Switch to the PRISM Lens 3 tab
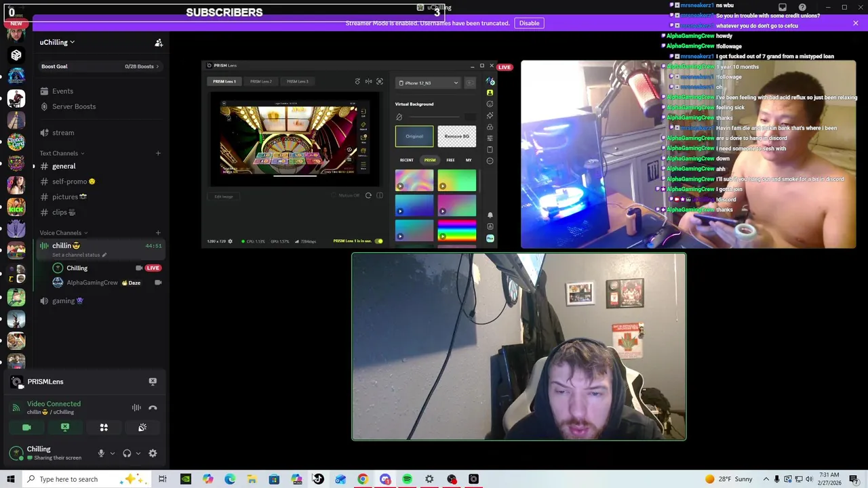868x488 pixels. 298,81
